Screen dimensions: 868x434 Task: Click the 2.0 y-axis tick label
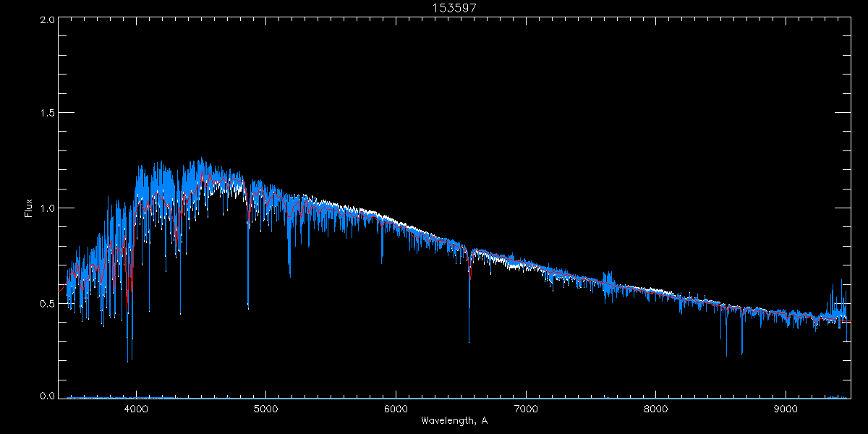[47, 20]
